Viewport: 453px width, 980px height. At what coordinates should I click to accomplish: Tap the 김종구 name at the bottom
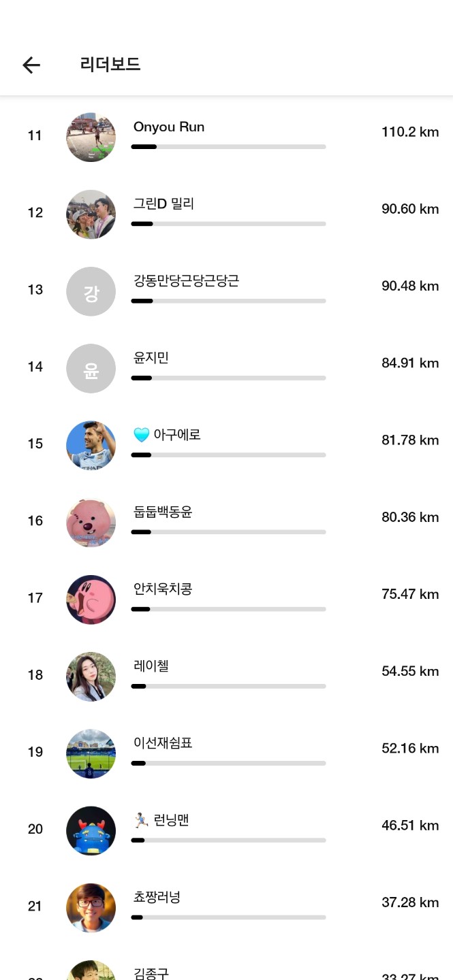click(x=151, y=973)
